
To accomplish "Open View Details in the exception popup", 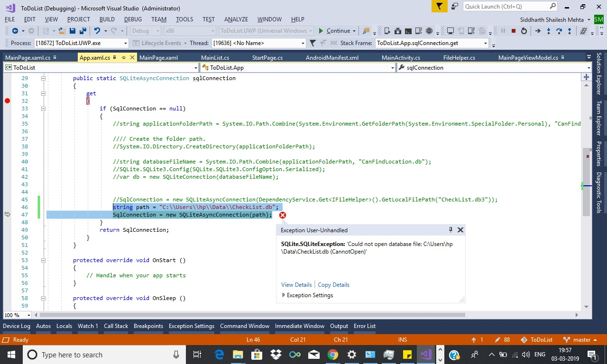I will pyautogui.click(x=296, y=284).
